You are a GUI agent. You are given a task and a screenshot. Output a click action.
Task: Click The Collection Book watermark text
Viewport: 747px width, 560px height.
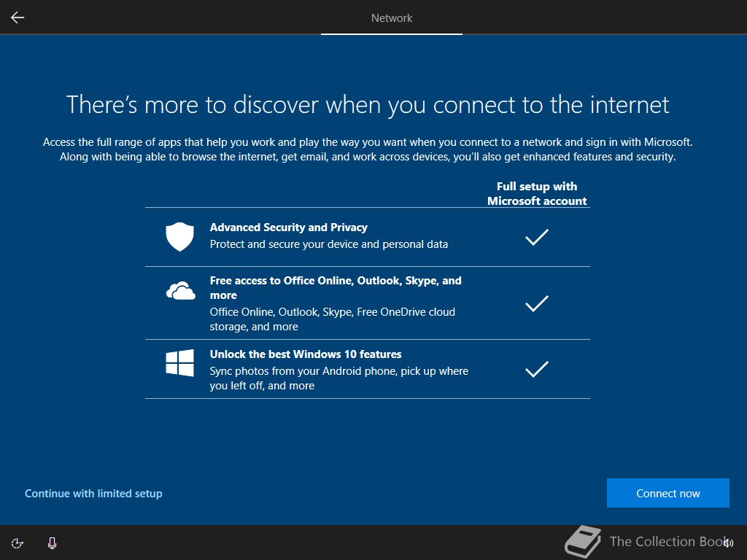(667, 542)
